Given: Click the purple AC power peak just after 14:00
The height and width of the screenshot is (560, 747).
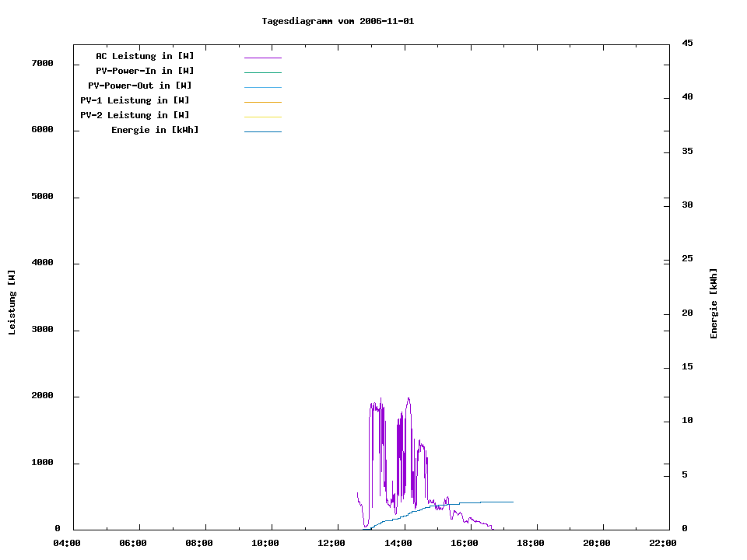Looking at the screenshot, I should [408, 399].
